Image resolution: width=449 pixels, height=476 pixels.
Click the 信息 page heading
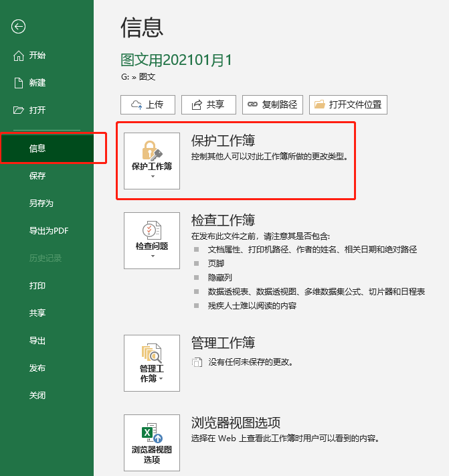[x=142, y=27]
